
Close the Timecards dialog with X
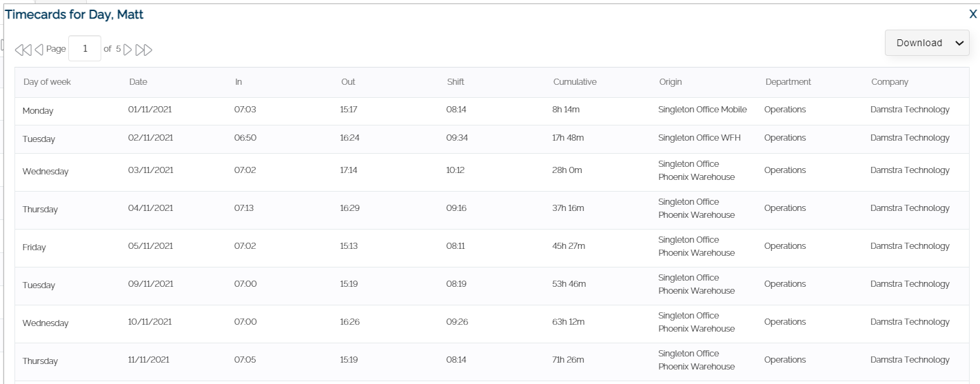pos(972,14)
